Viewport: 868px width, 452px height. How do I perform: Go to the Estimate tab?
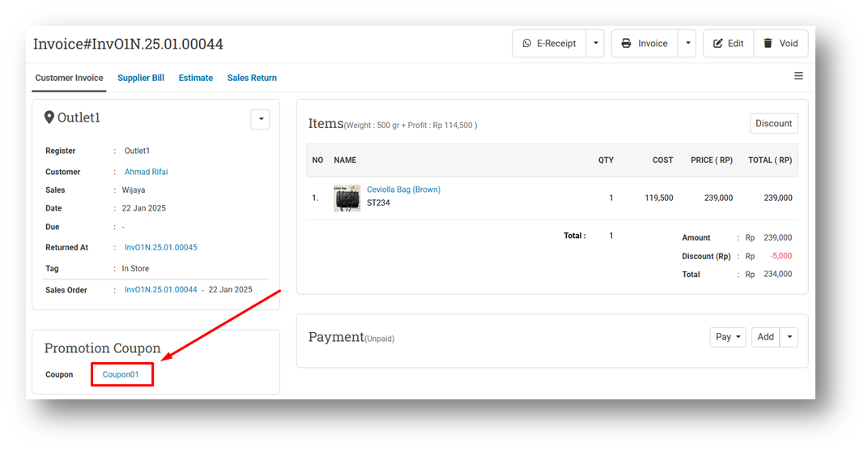(x=195, y=78)
